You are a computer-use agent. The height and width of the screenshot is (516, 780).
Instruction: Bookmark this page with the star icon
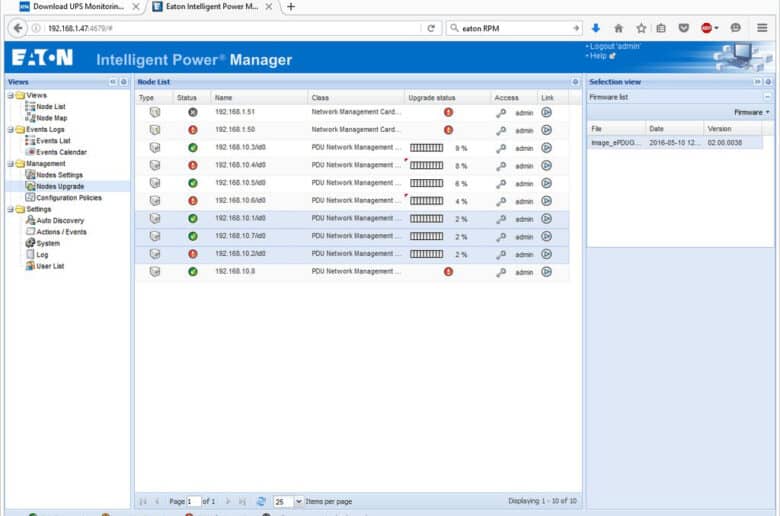[x=641, y=28]
